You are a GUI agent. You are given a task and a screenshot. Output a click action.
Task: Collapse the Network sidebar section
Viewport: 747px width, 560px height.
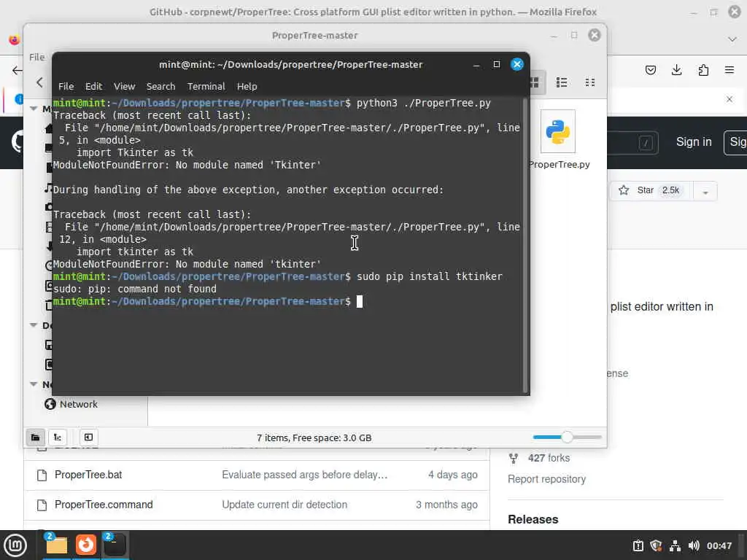34,384
